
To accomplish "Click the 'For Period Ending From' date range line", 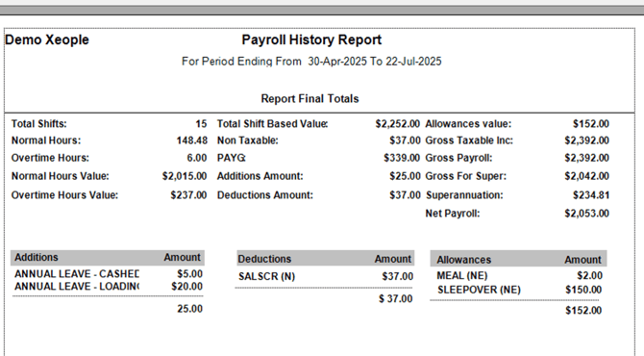I will (311, 62).
